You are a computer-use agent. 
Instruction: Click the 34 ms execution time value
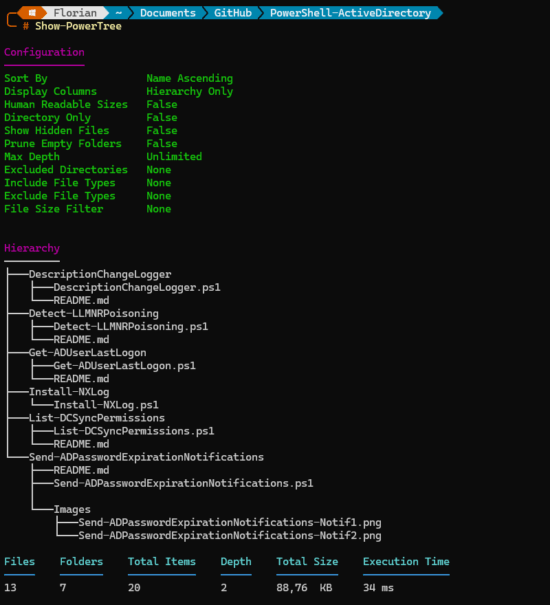click(x=378, y=588)
